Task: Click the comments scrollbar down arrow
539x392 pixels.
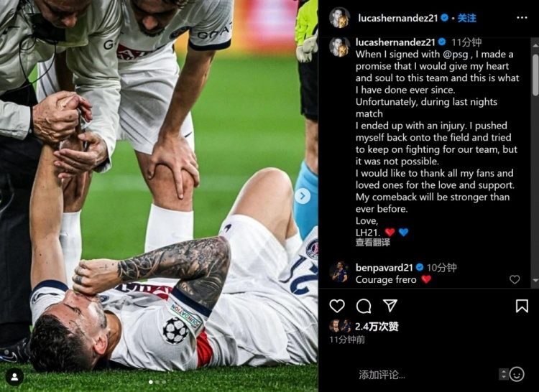Action: 535,281
